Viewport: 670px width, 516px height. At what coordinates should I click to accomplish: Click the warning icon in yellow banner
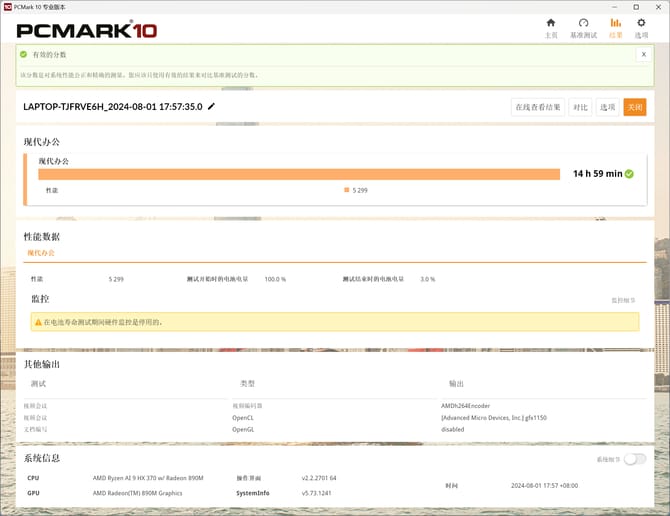[x=37, y=322]
